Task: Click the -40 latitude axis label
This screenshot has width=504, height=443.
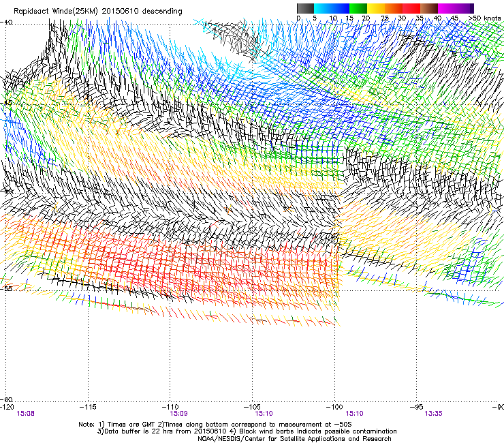Action: coord(6,22)
